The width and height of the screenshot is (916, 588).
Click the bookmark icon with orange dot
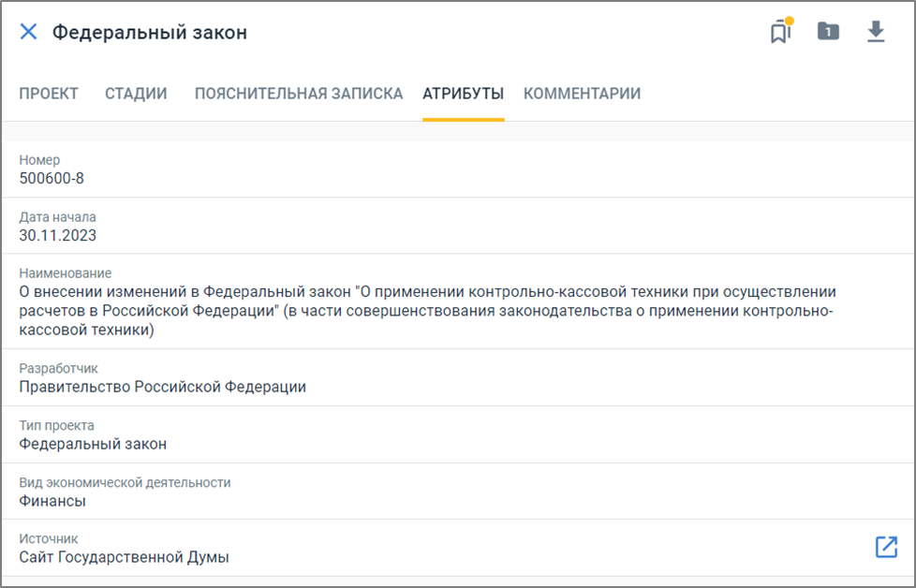782,30
